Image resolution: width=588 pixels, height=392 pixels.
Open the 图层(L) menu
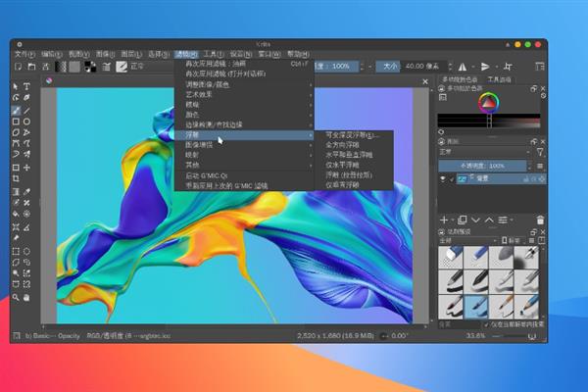pyautogui.click(x=131, y=54)
